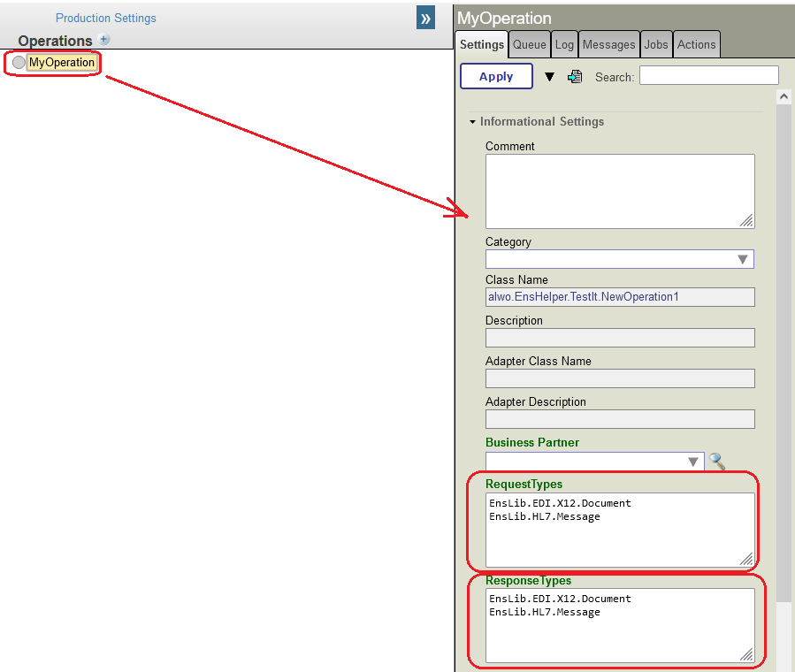Collapse the Informational Settings section
This screenshot has height=672, width=795.
click(473, 122)
